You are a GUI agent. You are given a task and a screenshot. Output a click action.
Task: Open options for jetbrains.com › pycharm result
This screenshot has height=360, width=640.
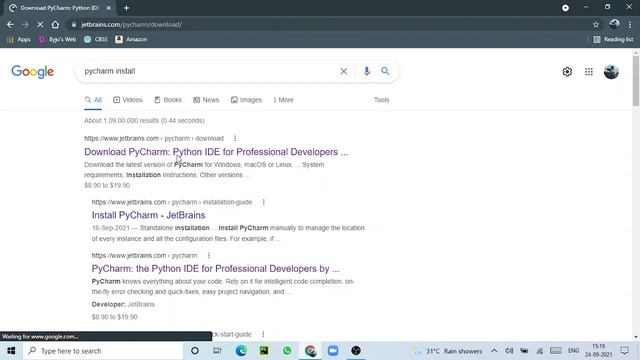(209, 256)
